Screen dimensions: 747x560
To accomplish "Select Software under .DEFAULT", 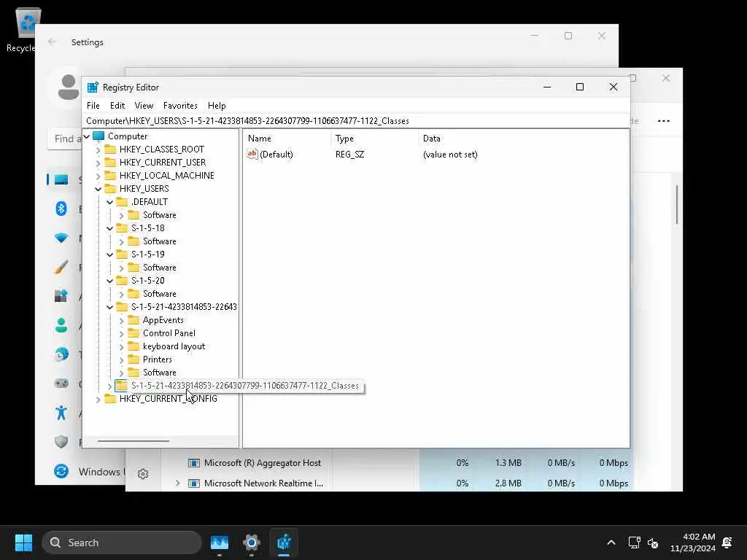I will click(x=160, y=215).
